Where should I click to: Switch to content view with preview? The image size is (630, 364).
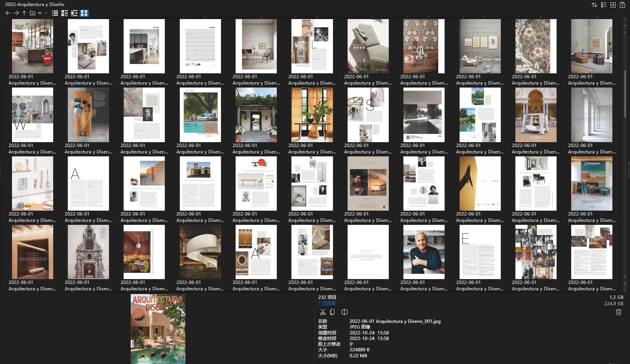tap(75, 13)
